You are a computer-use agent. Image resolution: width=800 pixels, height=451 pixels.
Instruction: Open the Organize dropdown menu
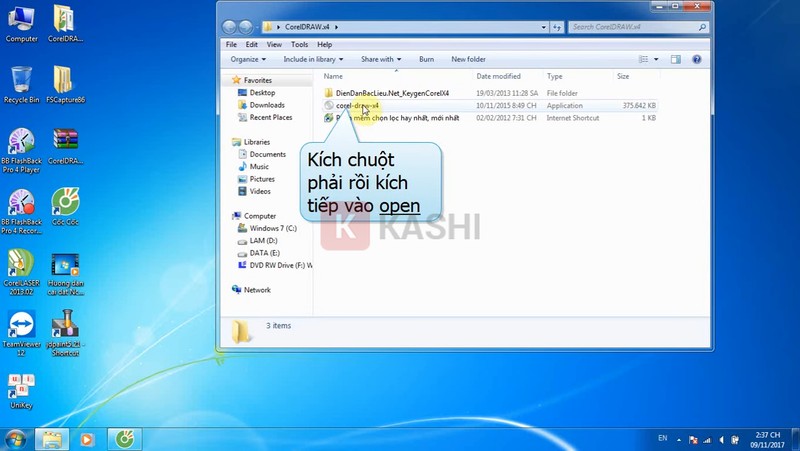pyautogui.click(x=248, y=59)
